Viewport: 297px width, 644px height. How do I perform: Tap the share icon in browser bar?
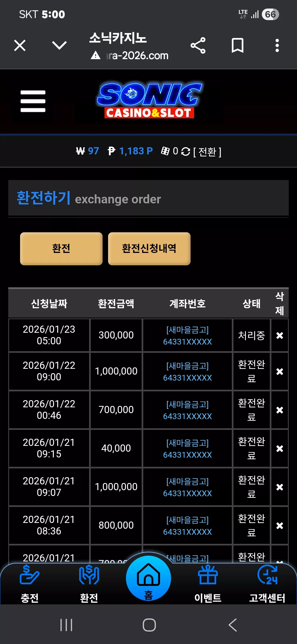coord(198,45)
